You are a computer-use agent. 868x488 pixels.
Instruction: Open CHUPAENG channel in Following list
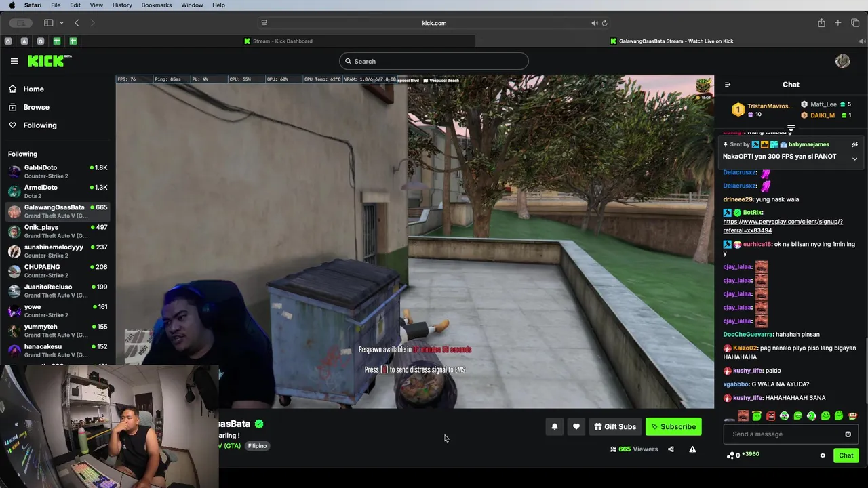click(x=58, y=271)
